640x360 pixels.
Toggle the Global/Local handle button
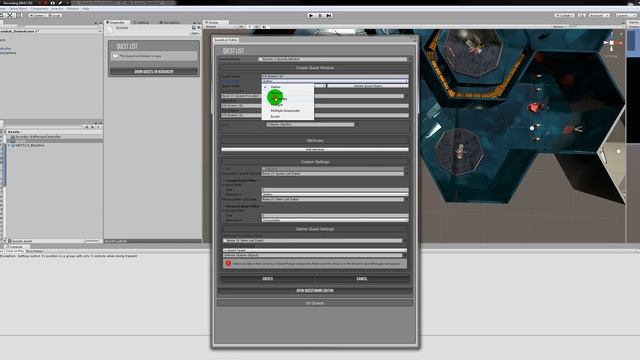[x=54, y=16]
